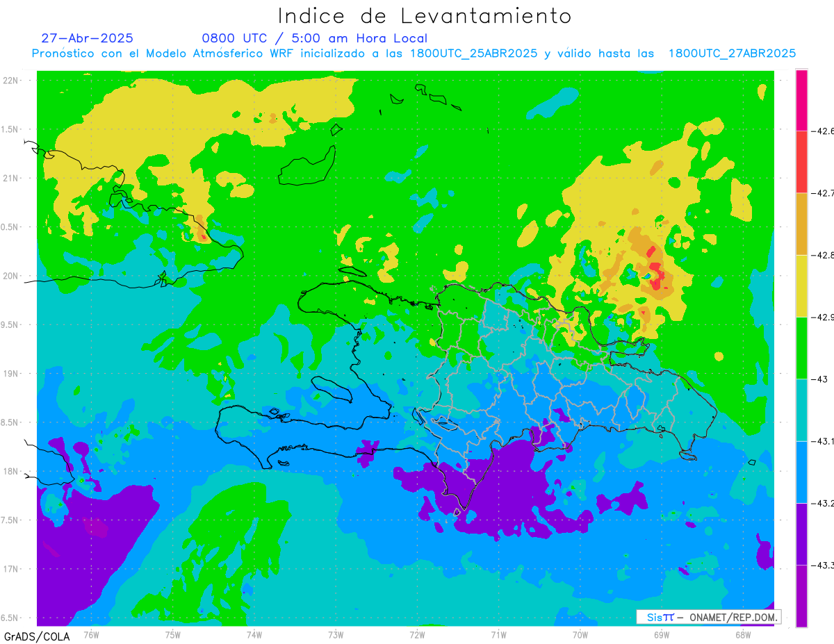Click the longitude label 73W

(336, 634)
